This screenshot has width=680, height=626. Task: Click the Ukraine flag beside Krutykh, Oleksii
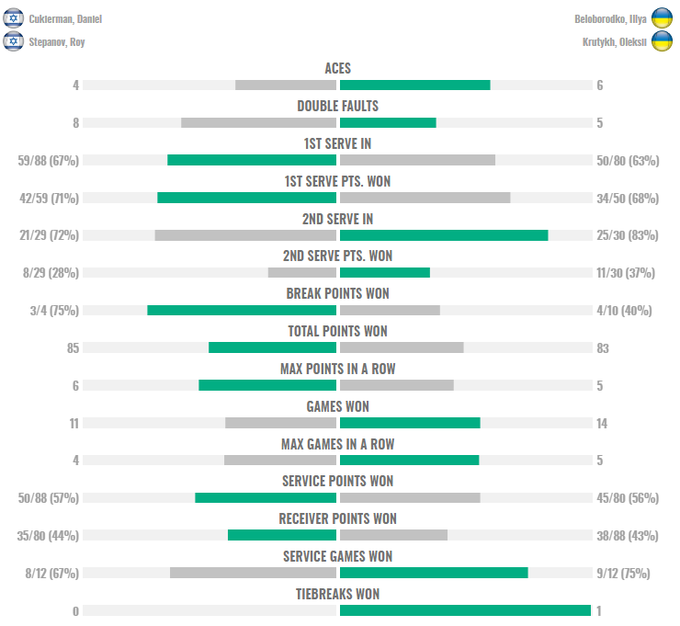pyautogui.click(x=662, y=41)
